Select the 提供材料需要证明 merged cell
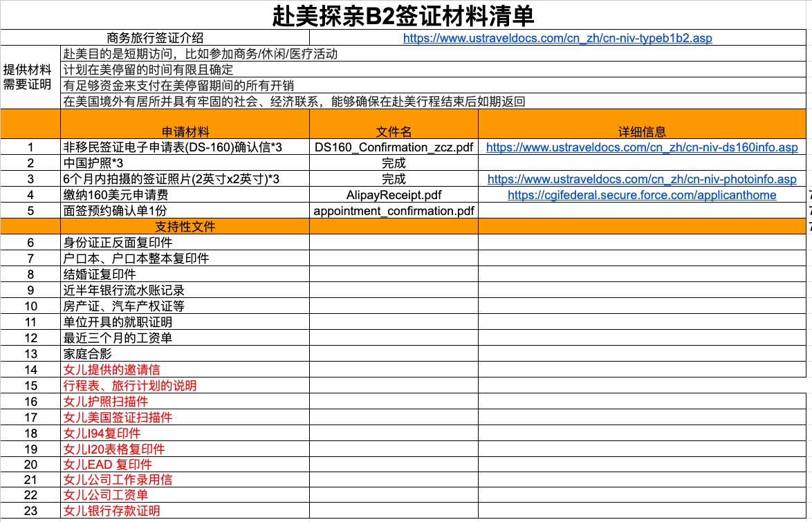The image size is (812, 522). click(x=30, y=77)
